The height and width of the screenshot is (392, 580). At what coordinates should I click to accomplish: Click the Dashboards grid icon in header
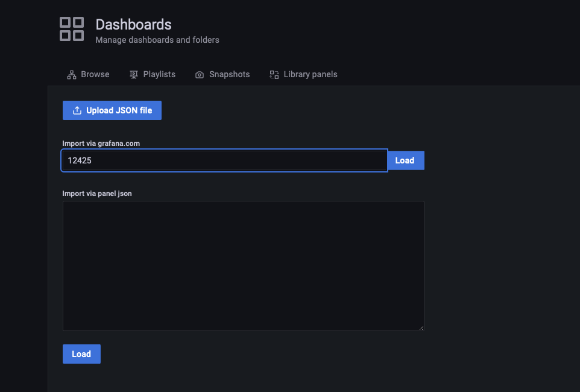pos(72,29)
